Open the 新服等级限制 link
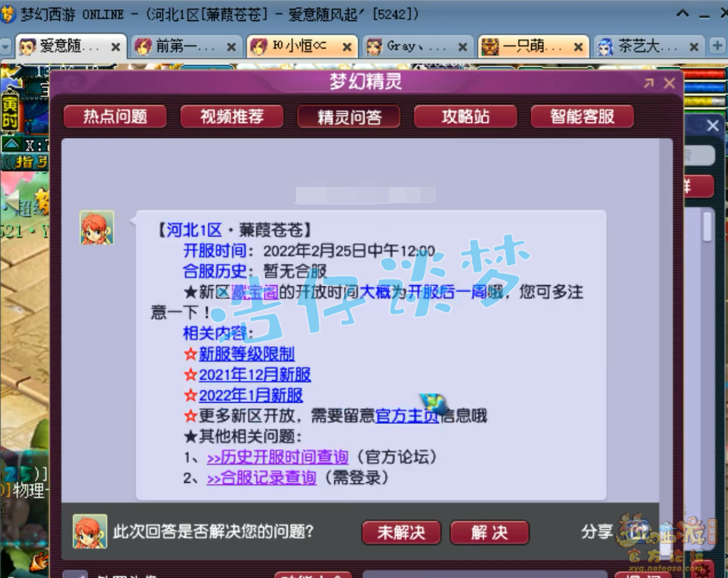 tap(246, 354)
